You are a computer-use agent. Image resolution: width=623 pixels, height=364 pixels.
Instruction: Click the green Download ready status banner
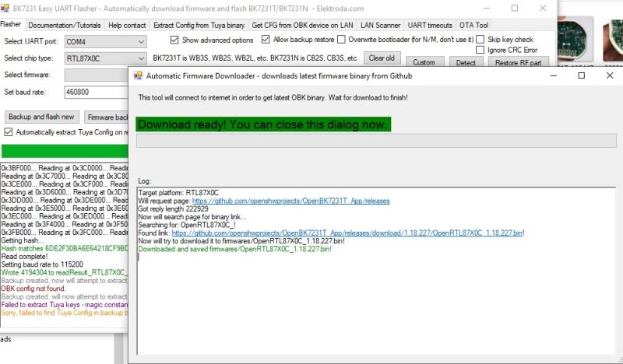[263, 124]
